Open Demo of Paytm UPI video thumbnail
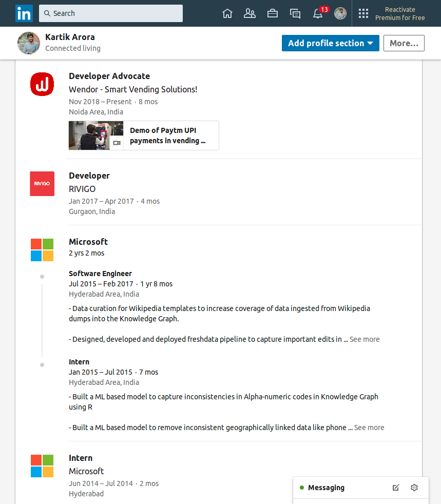 (96, 135)
